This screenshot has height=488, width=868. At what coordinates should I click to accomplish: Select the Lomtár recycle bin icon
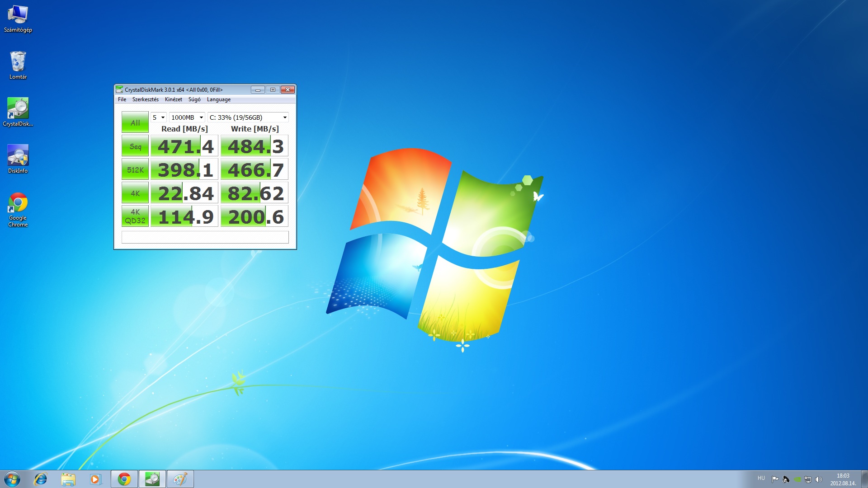click(x=18, y=66)
